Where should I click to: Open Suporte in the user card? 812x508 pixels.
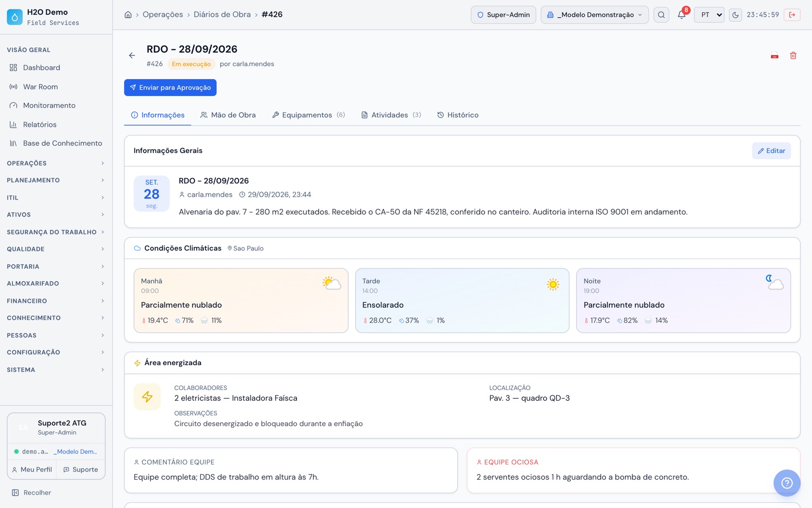[81, 470]
